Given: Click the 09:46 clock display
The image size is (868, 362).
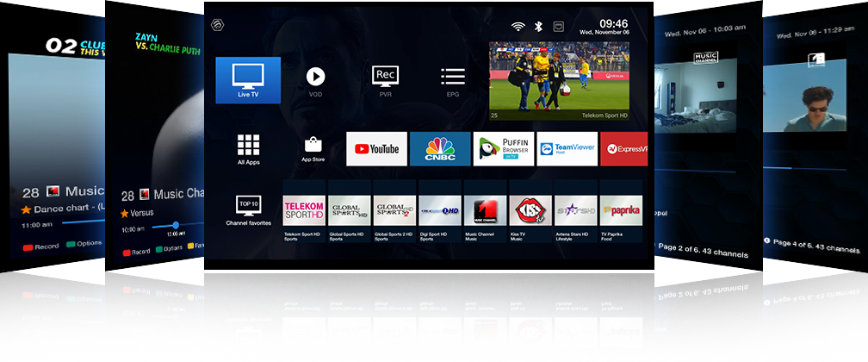Looking at the screenshot, I should point(613,23).
